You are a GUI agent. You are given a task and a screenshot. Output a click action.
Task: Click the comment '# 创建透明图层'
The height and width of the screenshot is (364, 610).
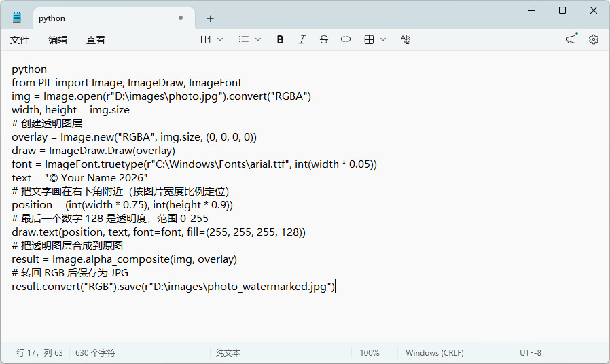(x=47, y=124)
